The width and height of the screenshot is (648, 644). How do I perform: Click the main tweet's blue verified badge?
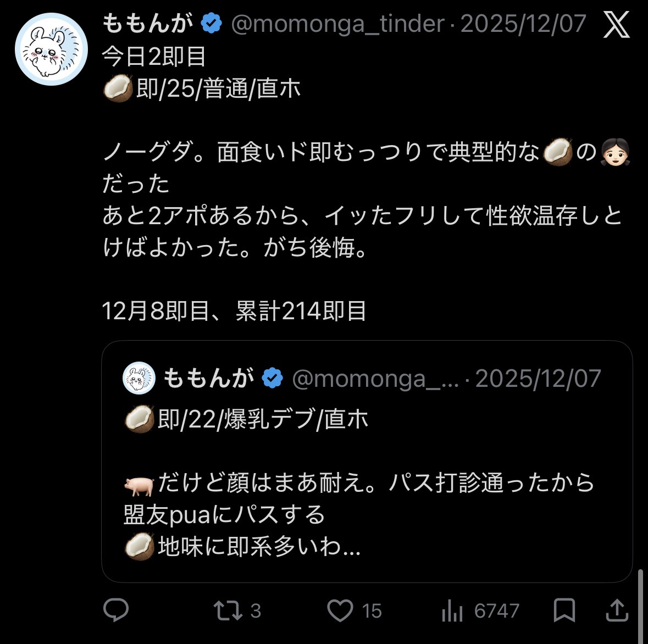coord(211,24)
